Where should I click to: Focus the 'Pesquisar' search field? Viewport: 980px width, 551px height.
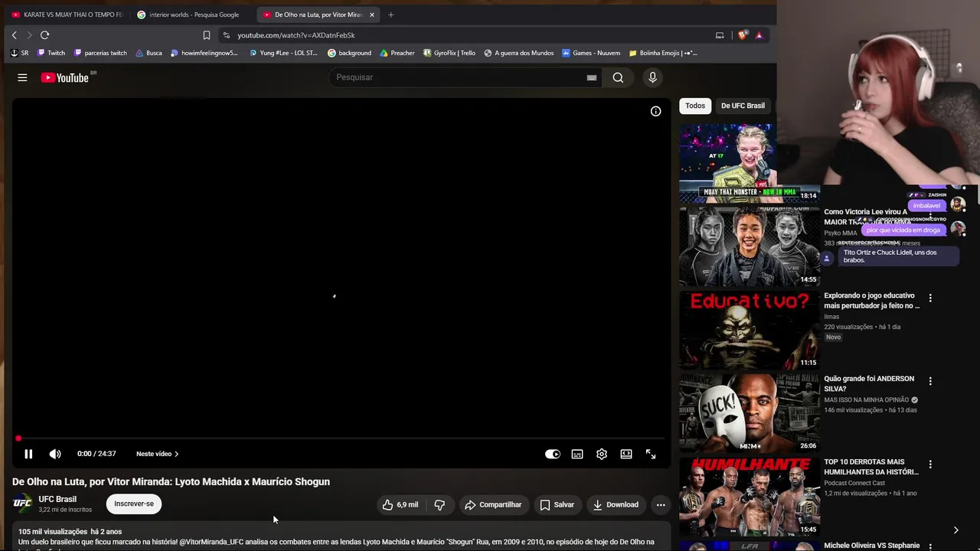458,77
